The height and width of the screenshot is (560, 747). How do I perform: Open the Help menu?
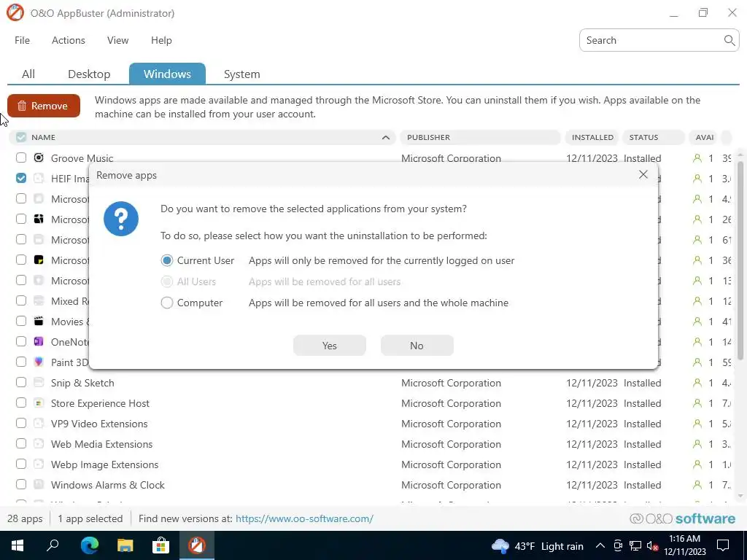[161, 41]
